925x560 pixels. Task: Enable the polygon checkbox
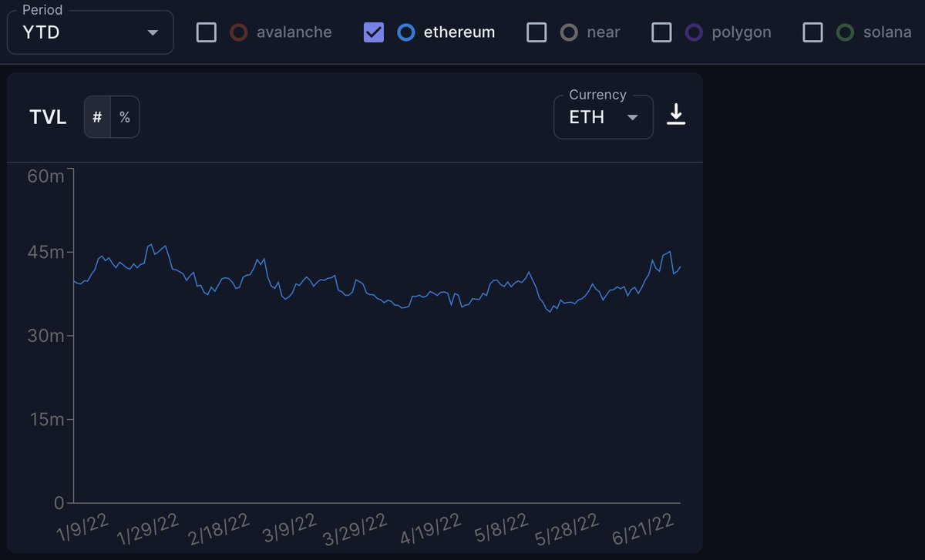pos(661,32)
